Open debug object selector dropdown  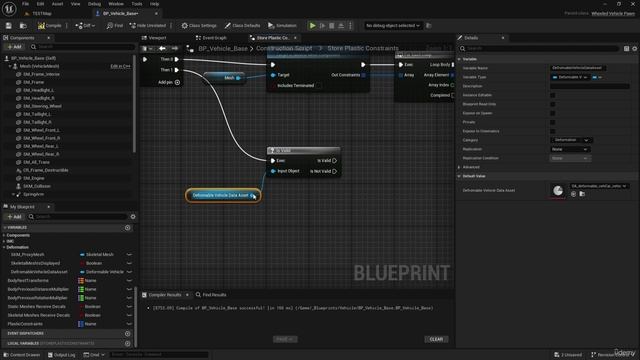coord(392,26)
